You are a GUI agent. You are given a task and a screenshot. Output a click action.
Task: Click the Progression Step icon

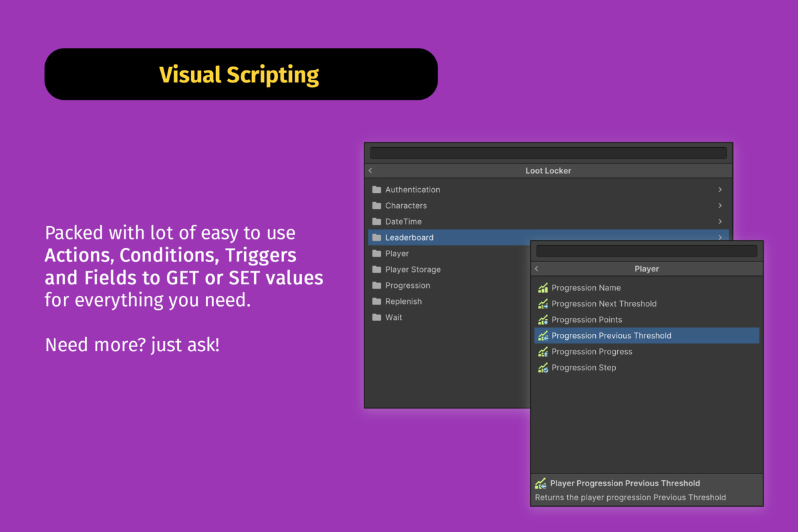(543, 368)
